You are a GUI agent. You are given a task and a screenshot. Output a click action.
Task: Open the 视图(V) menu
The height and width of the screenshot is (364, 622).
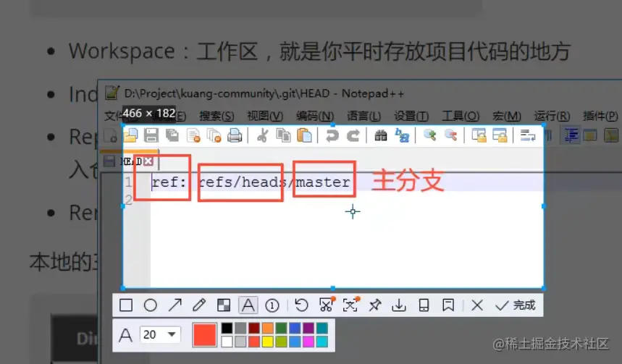(x=265, y=116)
